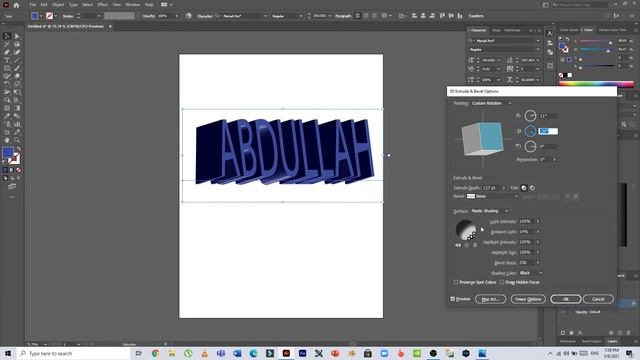This screenshot has width=640, height=360.
Task: Open the Object menu
Action: click(x=58, y=5)
